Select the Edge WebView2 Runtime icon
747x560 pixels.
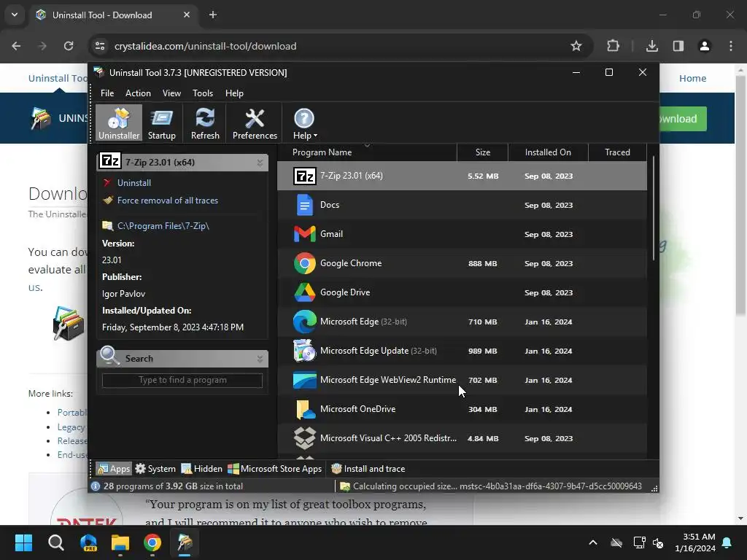(304, 380)
